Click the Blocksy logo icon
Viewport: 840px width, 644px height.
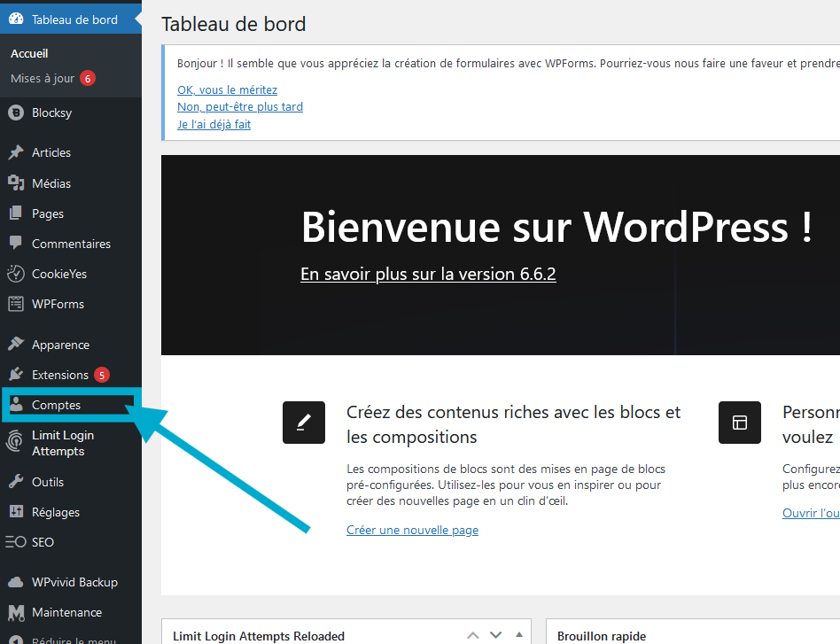(x=16, y=113)
